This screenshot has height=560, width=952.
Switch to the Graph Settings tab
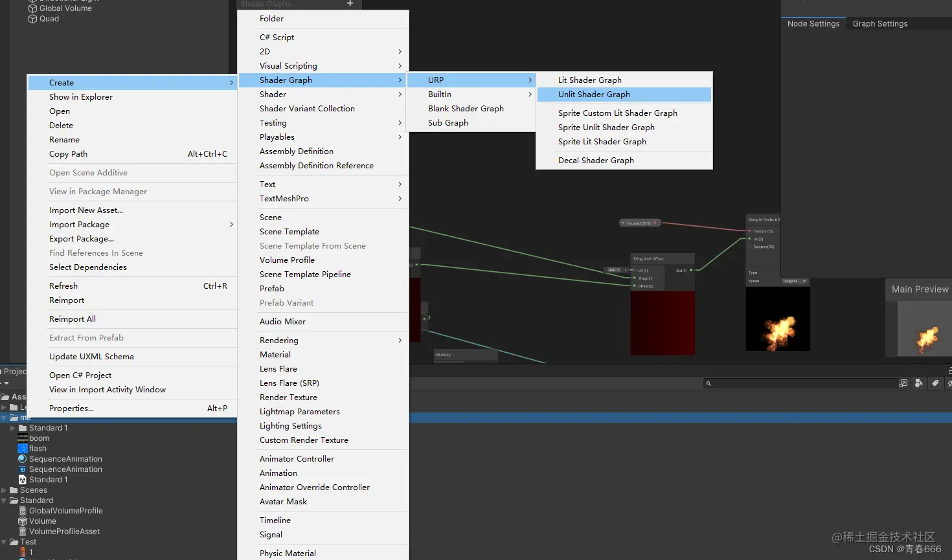(879, 23)
